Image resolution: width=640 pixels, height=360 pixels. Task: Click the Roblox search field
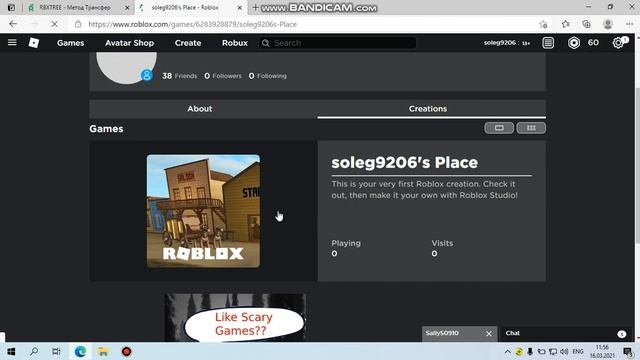338,43
